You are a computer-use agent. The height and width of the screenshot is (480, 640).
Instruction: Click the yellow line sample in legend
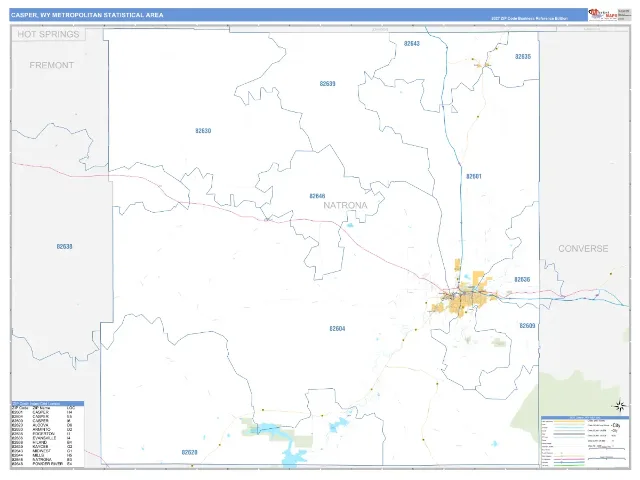point(569,421)
